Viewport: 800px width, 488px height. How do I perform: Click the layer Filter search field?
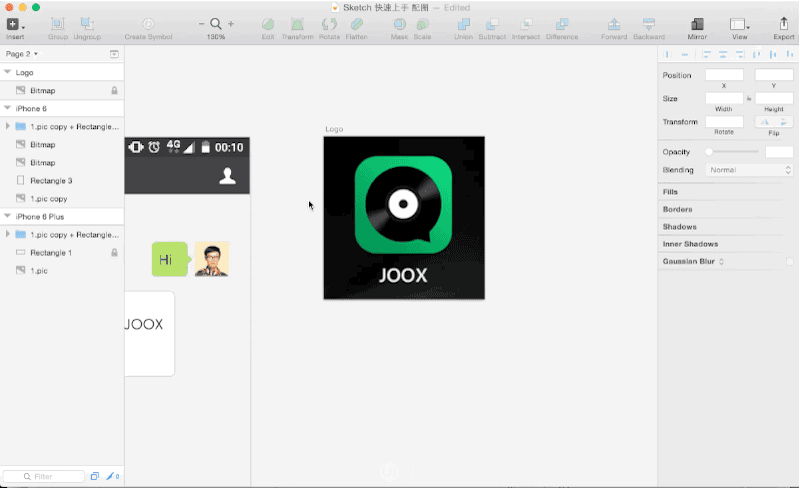pos(43,476)
